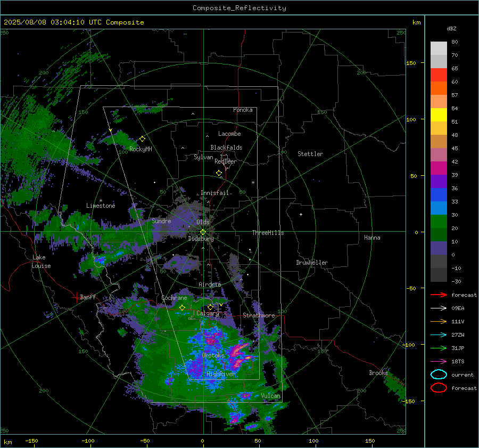Click the yellow diamond marker near RockyMH

tap(142, 139)
